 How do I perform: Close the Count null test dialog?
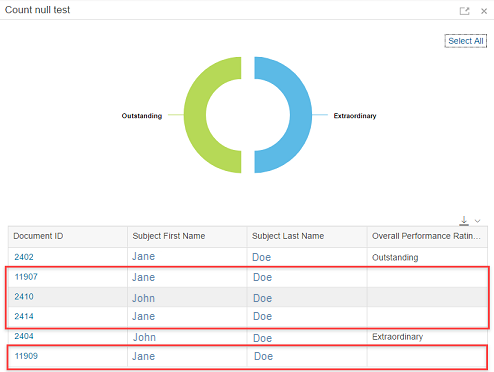[x=484, y=11]
